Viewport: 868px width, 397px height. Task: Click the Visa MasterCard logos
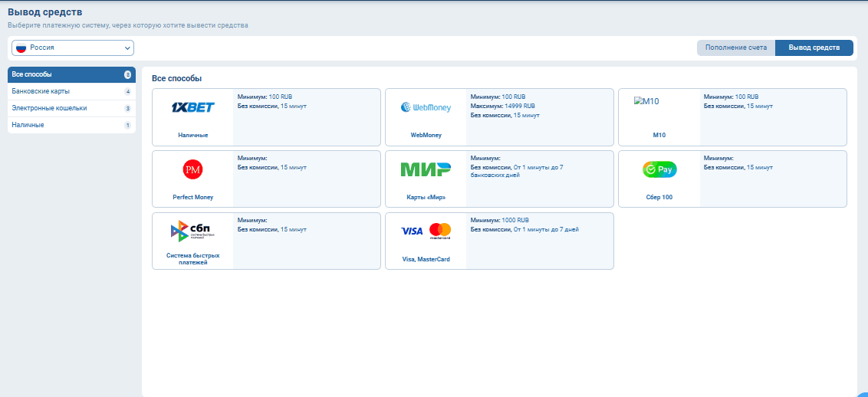click(426, 231)
